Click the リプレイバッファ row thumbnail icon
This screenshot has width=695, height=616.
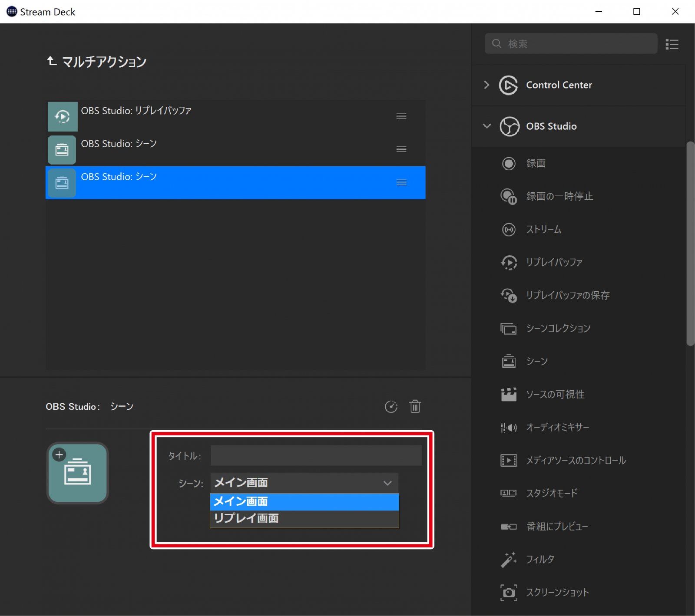tap(63, 116)
